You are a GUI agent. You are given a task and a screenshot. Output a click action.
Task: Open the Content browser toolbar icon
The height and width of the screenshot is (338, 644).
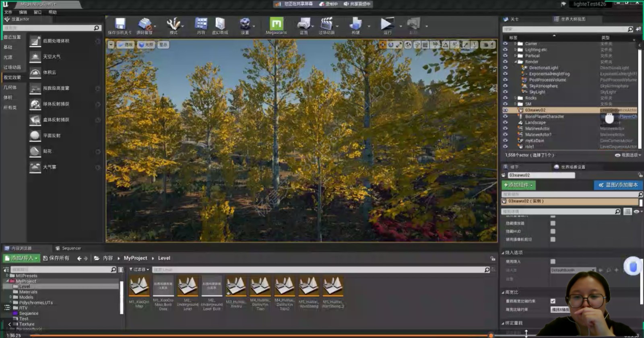coord(201,24)
